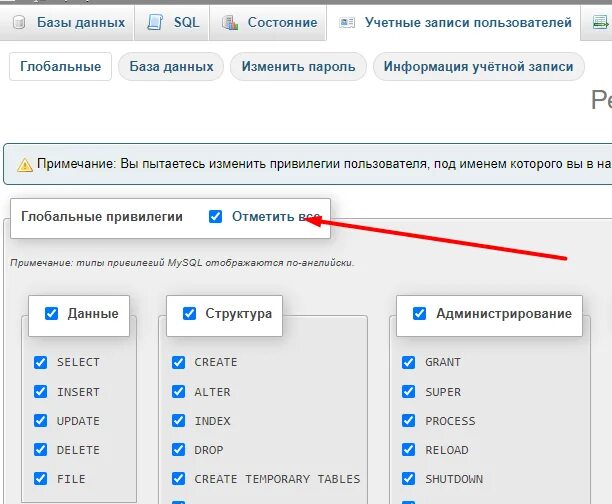This screenshot has height=504, width=612.
Task: Open the Состояние tab
Action: point(268,22)
